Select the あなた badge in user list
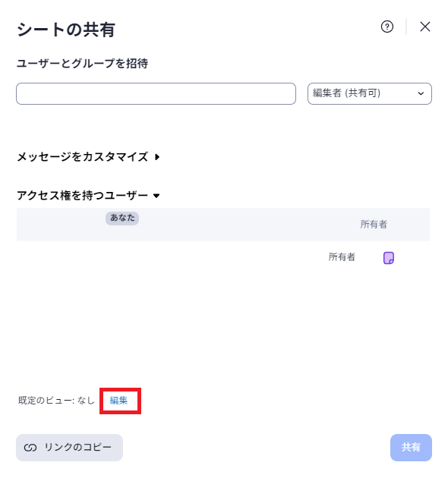The width and height of the screenshot is (448, 478). coord(122,219)
